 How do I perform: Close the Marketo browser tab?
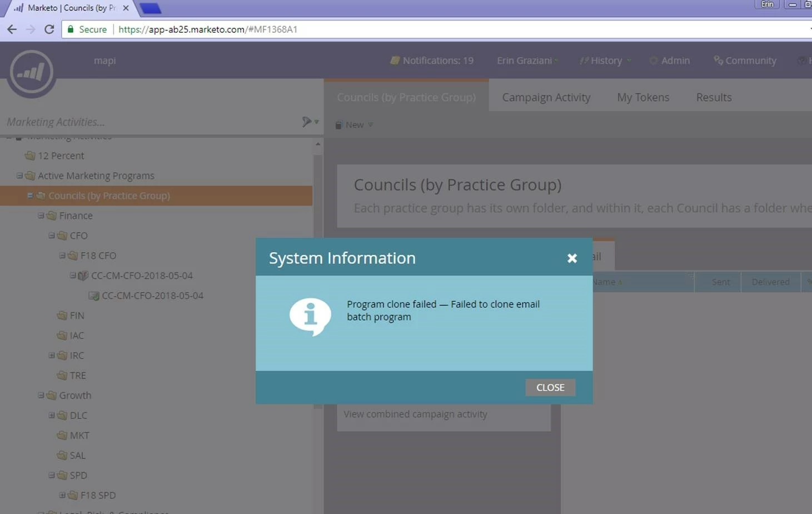126,8
